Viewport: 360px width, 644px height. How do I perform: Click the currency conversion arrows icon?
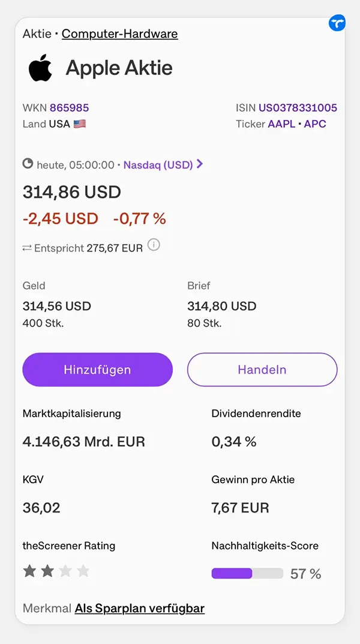coord(27,248)
